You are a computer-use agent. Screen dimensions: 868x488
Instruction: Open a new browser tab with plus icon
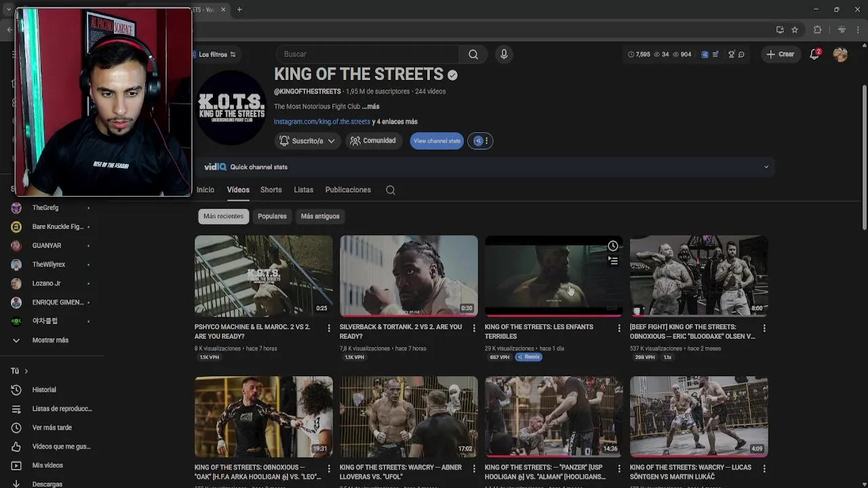pos(239,9)
